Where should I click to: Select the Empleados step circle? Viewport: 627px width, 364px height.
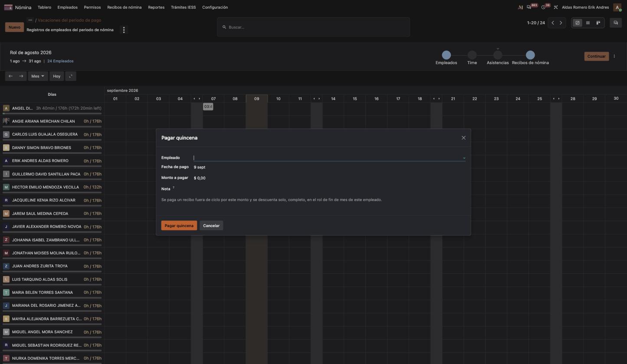point(446,55)
